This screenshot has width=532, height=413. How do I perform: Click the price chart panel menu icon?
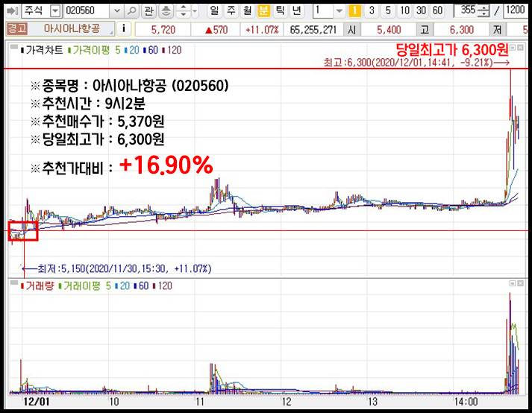pos(14,48)
